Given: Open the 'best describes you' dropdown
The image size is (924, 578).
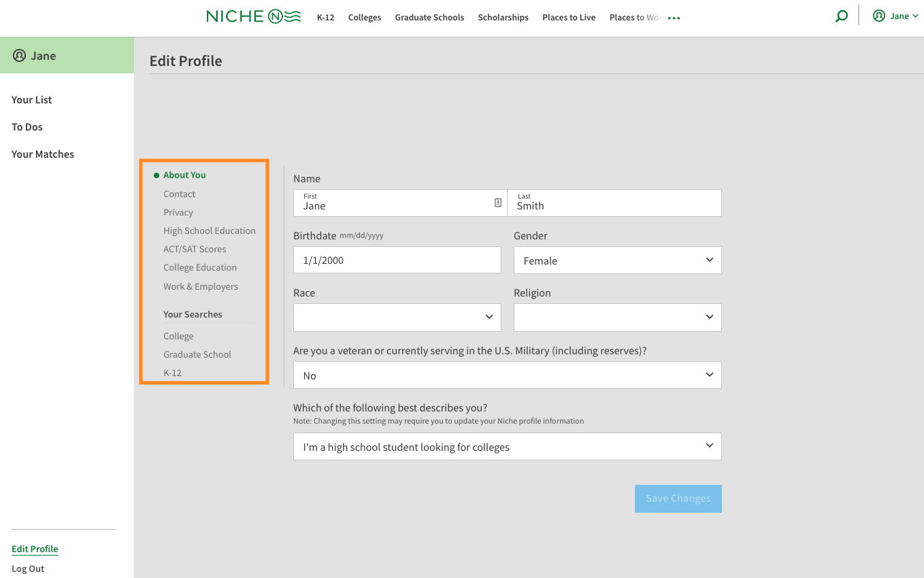Looking at the screenshot, I should tap(507, 447).
